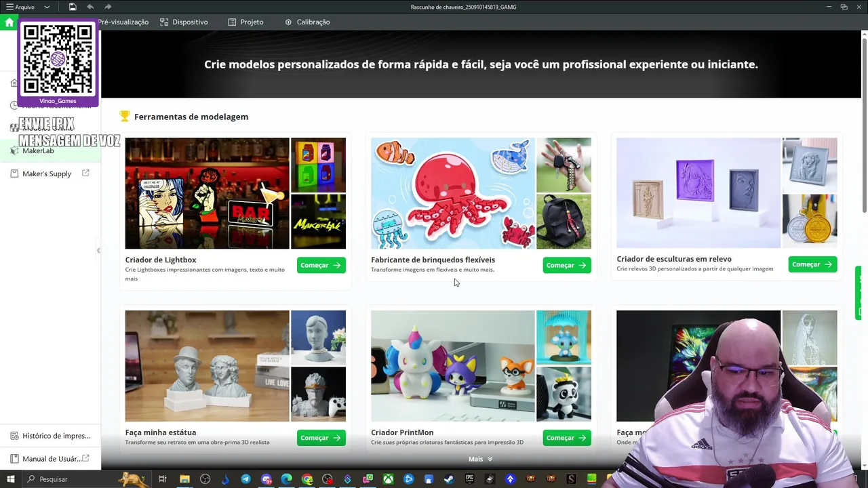Start the Criador PrintMon tool
Screen dimensions: 868x488
pos(567,438)
